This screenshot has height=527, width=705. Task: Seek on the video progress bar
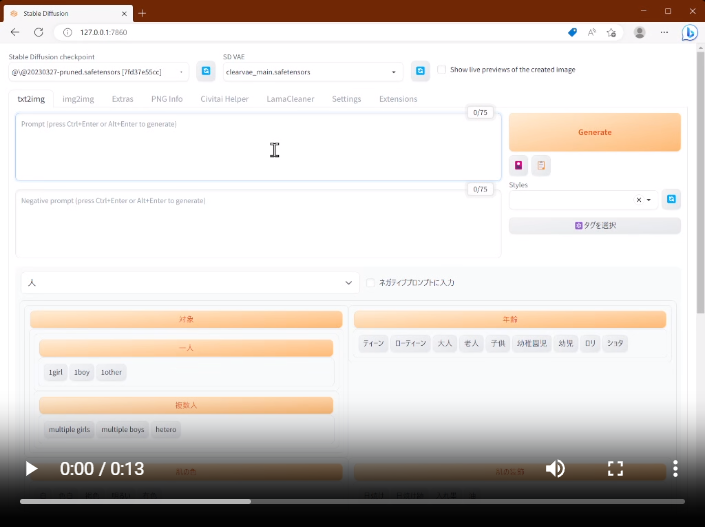(x=352, y=501)
